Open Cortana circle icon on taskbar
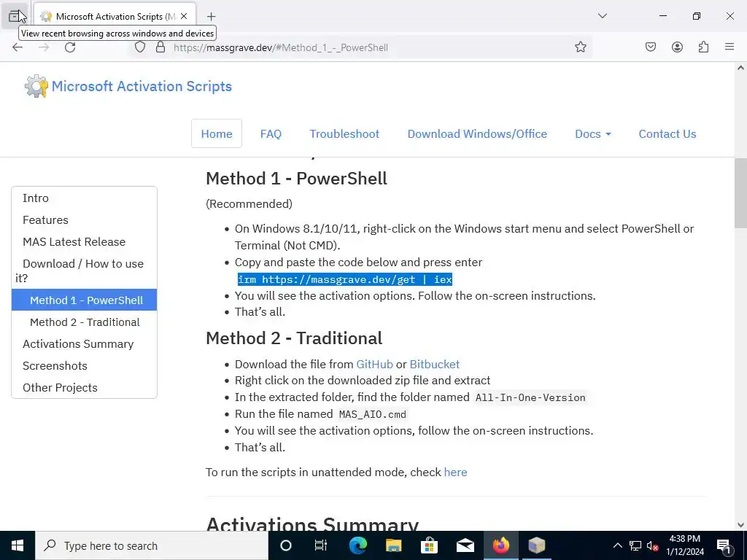 point(285,545)
